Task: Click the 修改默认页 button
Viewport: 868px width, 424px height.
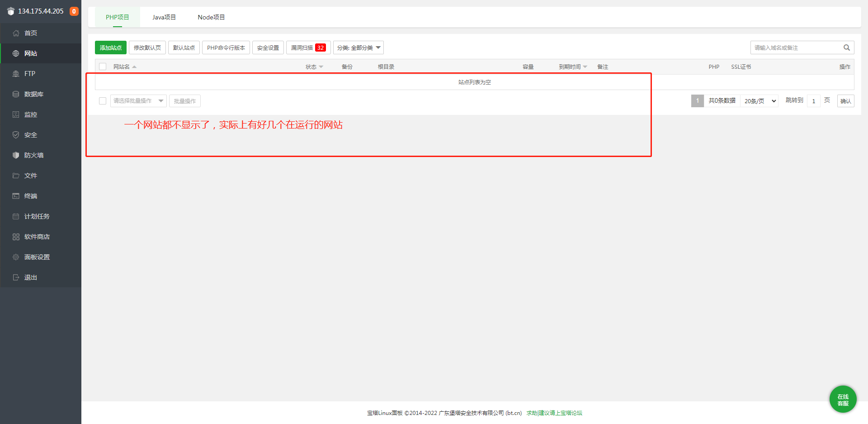Action: coord(147,48)
